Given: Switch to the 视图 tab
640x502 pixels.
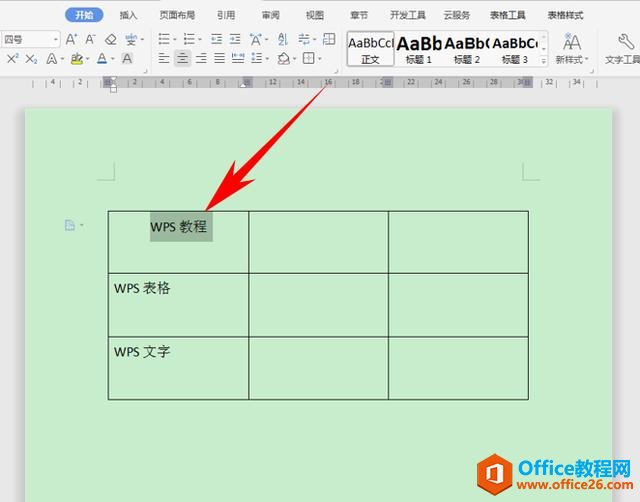Looking at the screenshot, I should point(315,15).
